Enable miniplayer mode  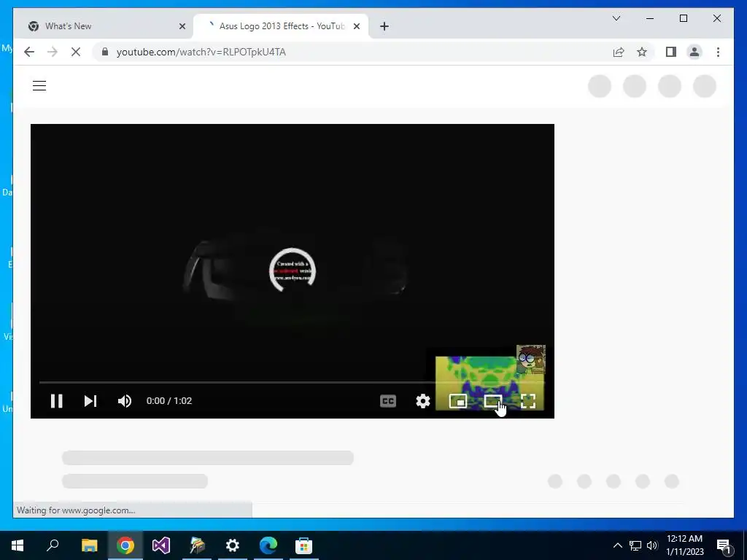[x=458, y=401]
